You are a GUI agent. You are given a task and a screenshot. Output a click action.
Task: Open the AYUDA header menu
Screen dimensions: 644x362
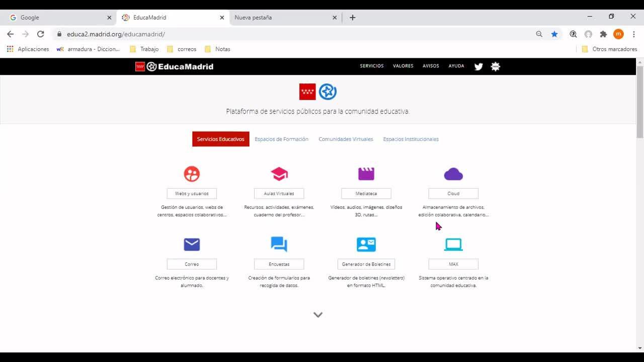coord(456,66)
